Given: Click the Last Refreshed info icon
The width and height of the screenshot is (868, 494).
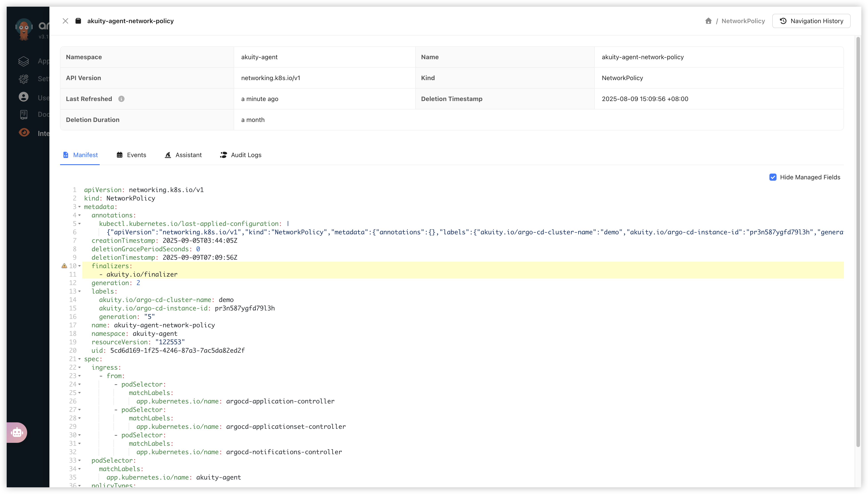Looking at the screenshot, I should point(121,99).
